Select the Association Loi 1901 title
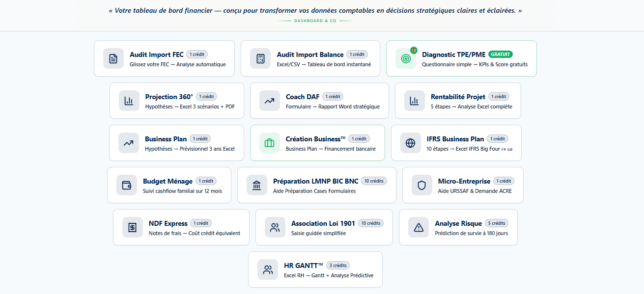The image size is (644, 294). click(x=323, y=223)
